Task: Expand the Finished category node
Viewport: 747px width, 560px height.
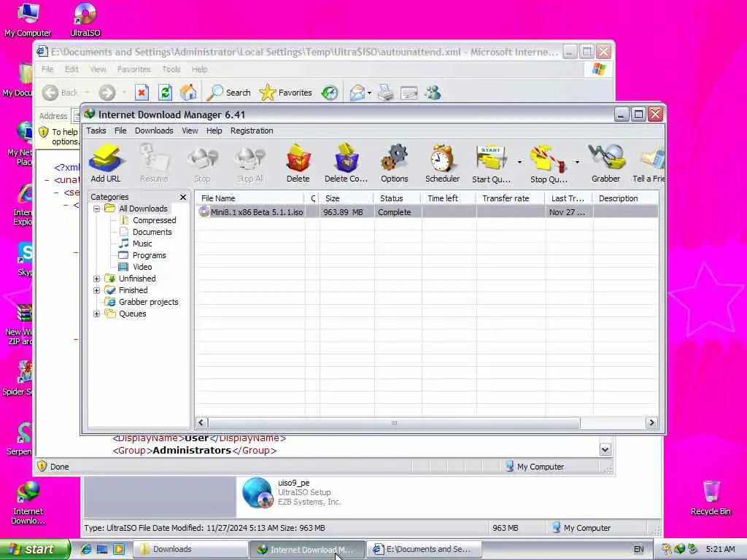Action: pyautogui.click(x=96, y=290)
